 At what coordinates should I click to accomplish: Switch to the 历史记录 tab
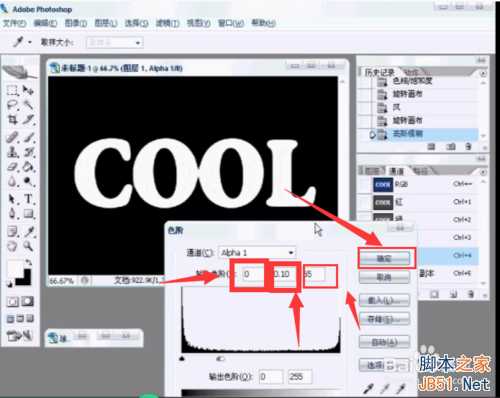380,72
